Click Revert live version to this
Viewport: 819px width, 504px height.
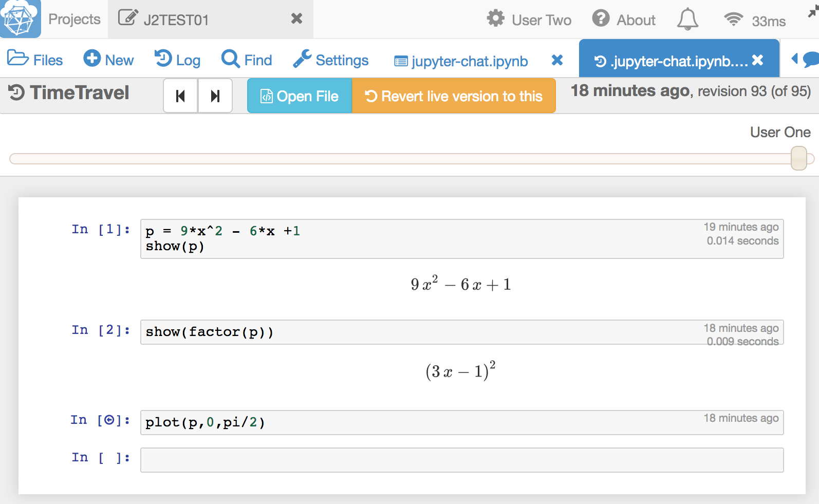click(454, 96)
